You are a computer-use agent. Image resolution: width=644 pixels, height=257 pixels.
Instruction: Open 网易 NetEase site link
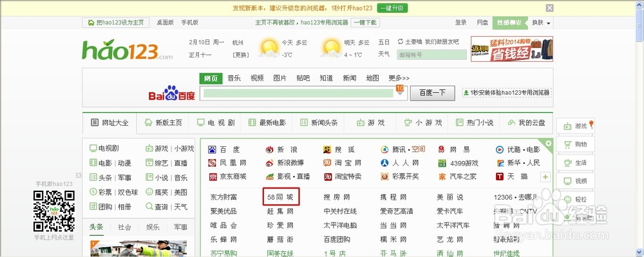[x=453, y=149]
